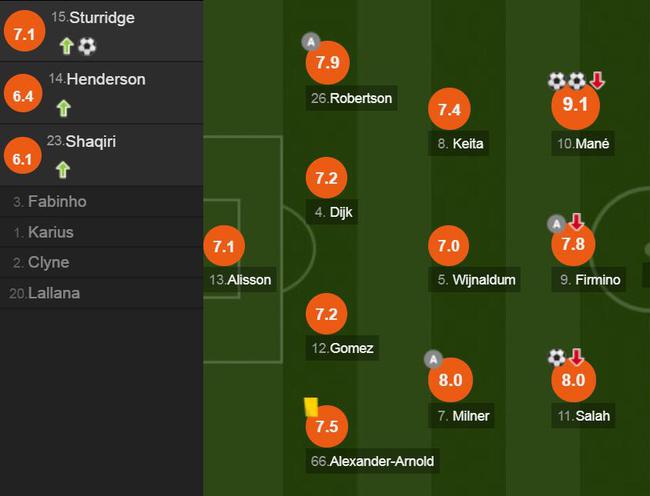Select Mané's 9.1 rating circle
Screen dimensions: 650x496
(575, 106)
